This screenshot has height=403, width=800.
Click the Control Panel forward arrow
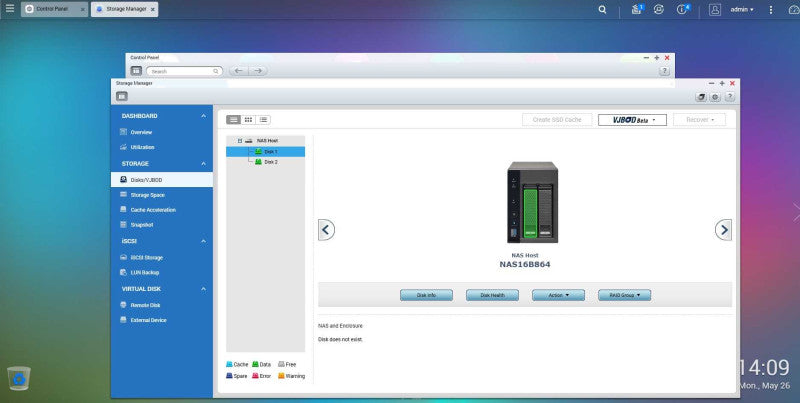tap(258, 71)
